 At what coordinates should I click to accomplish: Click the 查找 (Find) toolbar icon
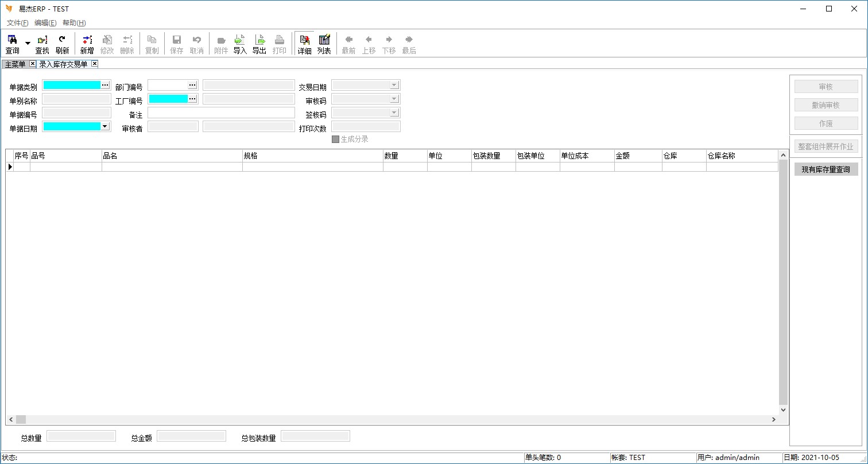point(42,44)
